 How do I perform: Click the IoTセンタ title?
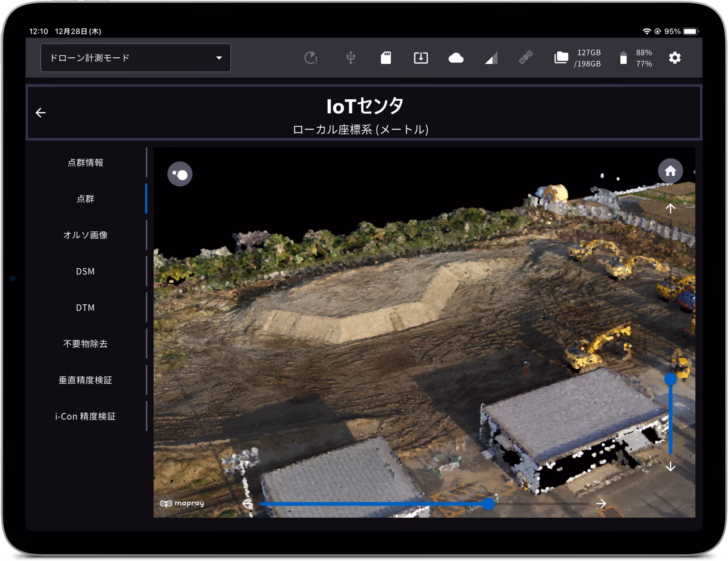click(x=365, y=106)
